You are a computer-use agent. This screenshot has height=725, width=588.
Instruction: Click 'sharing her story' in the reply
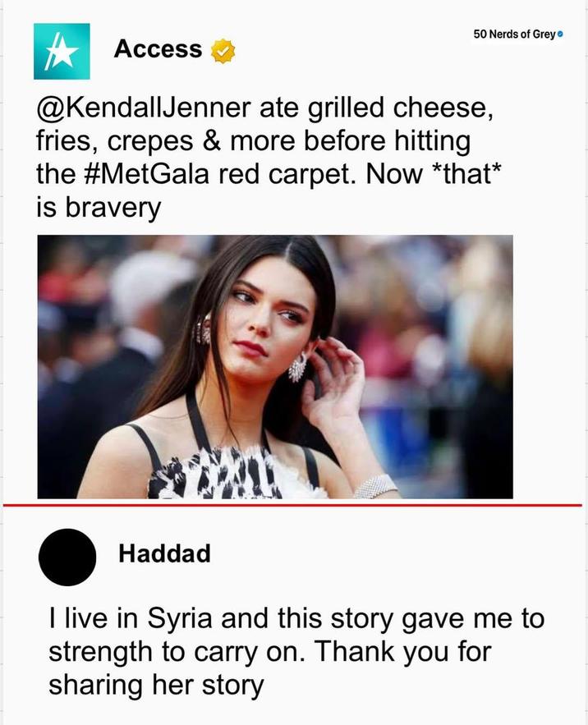click(x=156, y=685)
